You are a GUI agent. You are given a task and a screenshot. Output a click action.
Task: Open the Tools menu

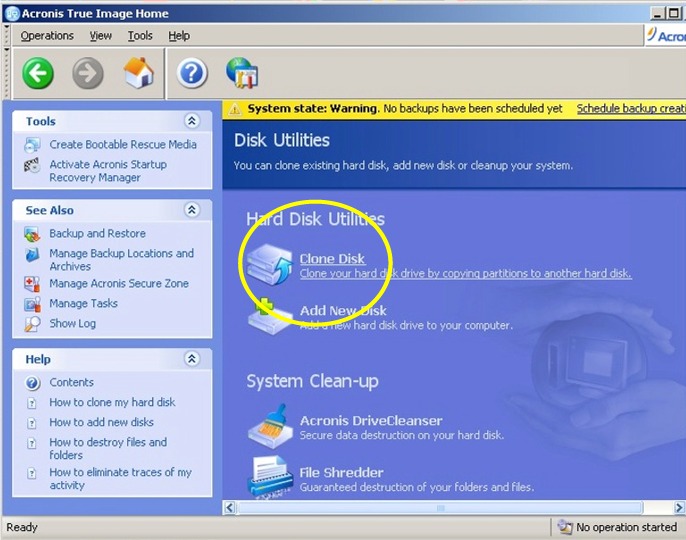point(140,36)
